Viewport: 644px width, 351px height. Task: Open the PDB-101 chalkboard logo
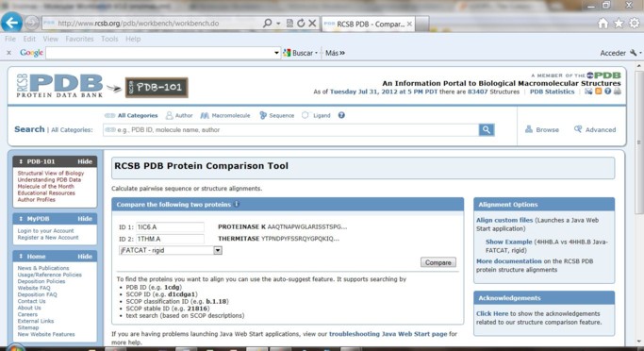click(157, 88)
